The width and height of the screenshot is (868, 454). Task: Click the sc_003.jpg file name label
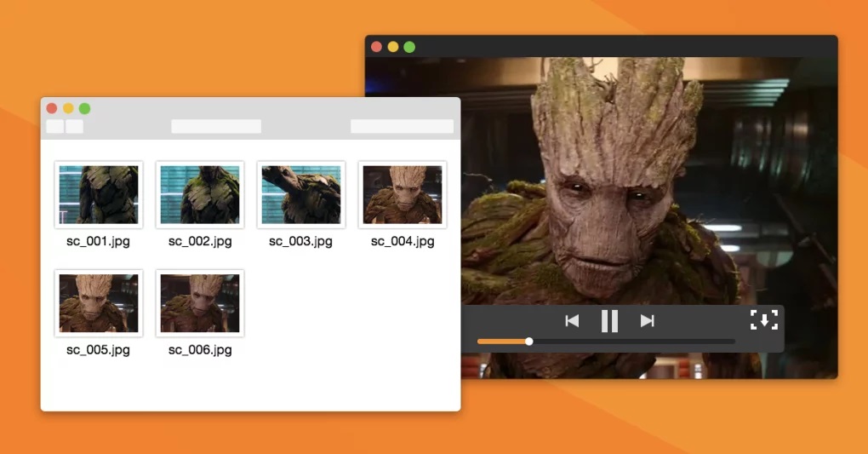coord(300,242)
